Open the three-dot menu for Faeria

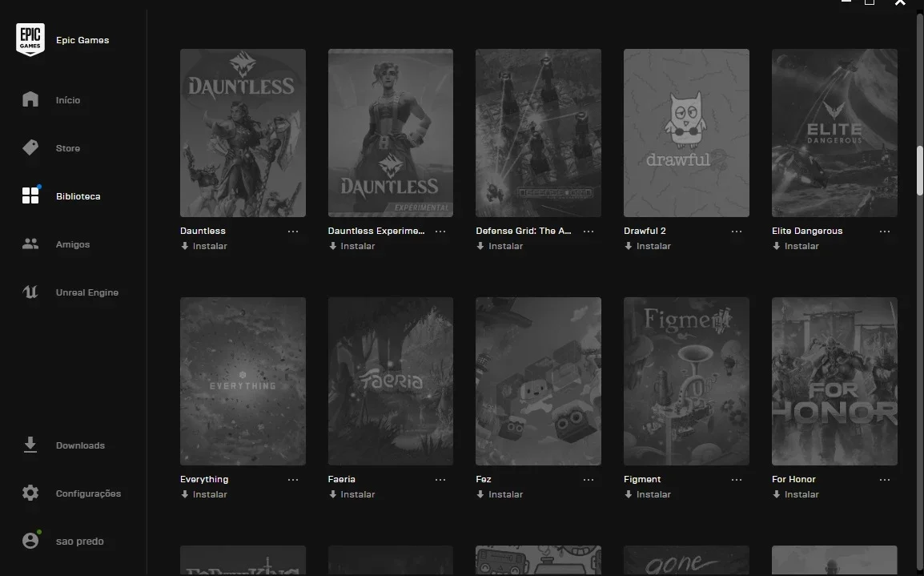440,480
